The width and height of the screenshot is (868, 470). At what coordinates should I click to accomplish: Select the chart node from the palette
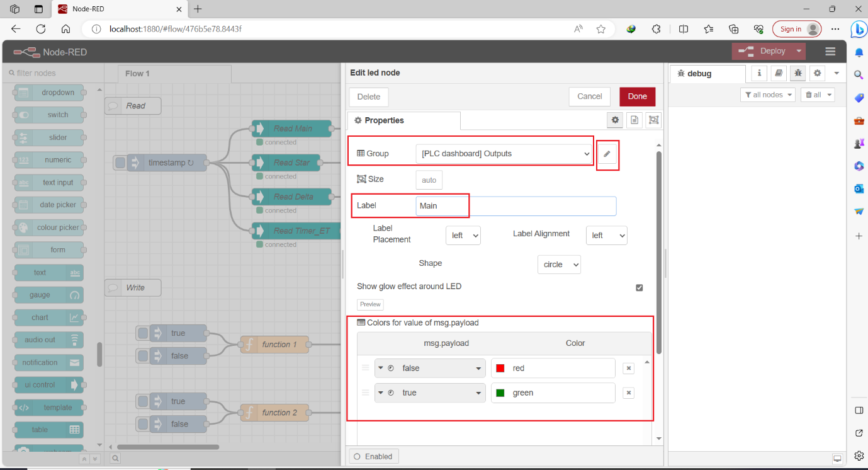click(x=48, y=317)
